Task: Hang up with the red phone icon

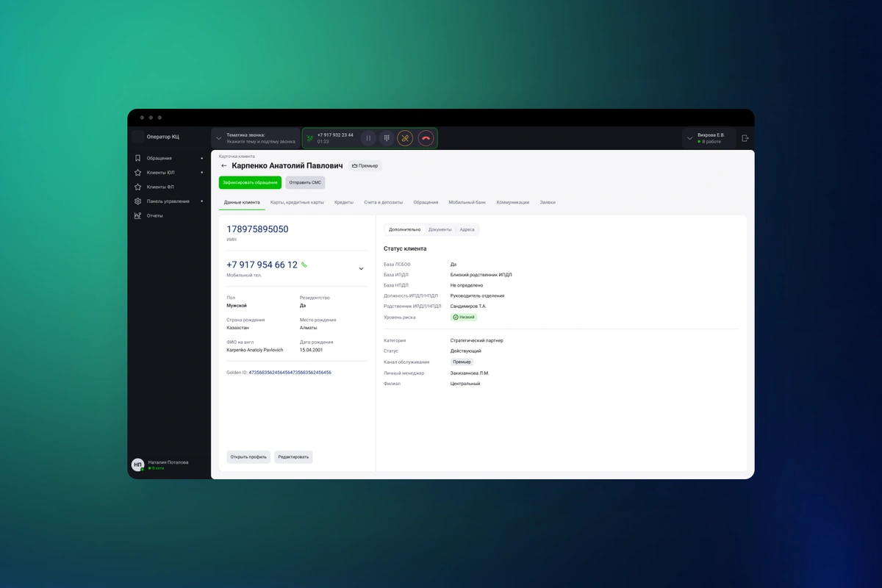Action: [426, 138]
